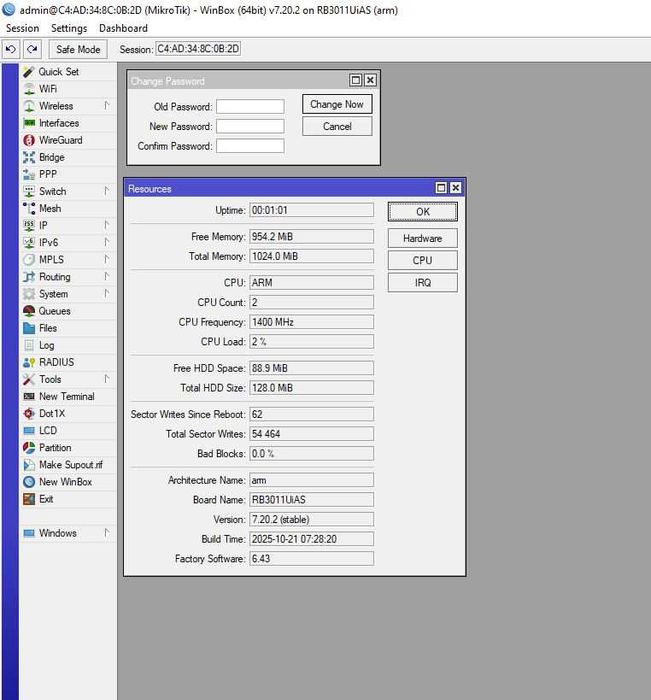The width and height of the screenshot is (651, 700).
Task: Focus the Confirm Password field
Action: [x=250, y=146]
